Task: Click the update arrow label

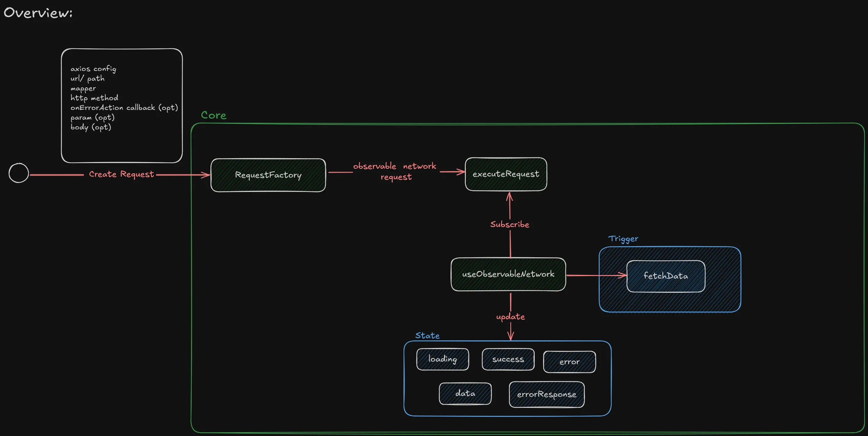Action: [x=510, y=317]
